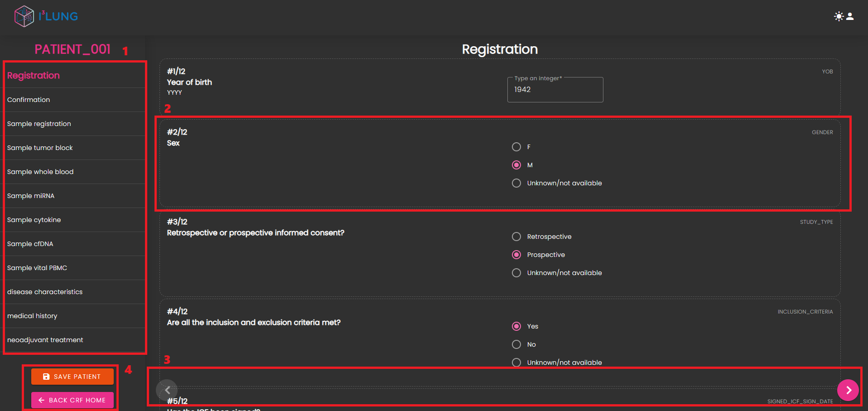
Task: Go to next page with pink arrow
Action: click(x=848, y=390)
